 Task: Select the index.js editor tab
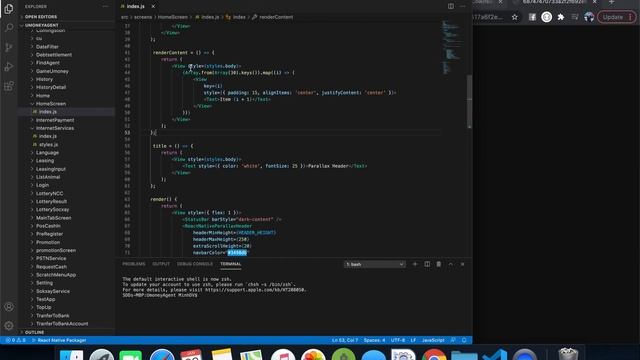[135, 7]
